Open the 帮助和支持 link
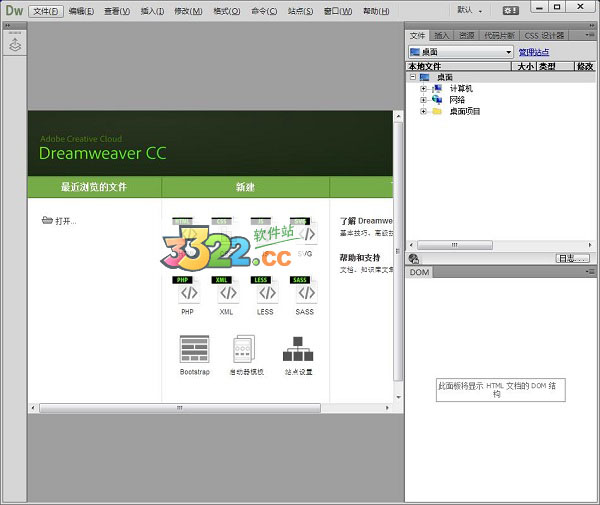 [360, 257]
